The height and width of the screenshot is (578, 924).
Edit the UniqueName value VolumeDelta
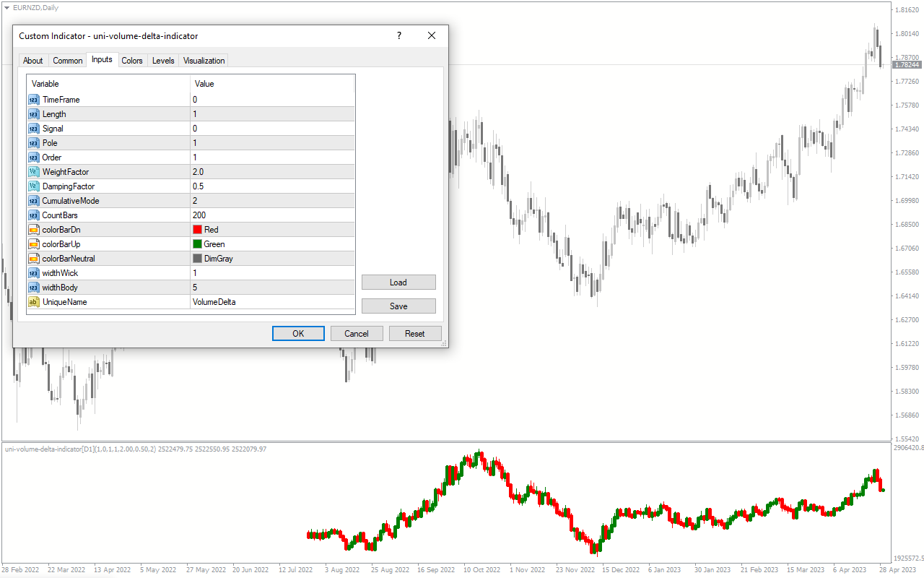(x=272, y=302)
